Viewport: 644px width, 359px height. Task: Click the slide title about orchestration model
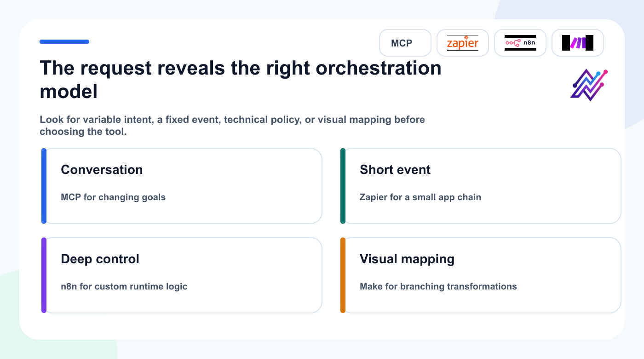point(241,80)
